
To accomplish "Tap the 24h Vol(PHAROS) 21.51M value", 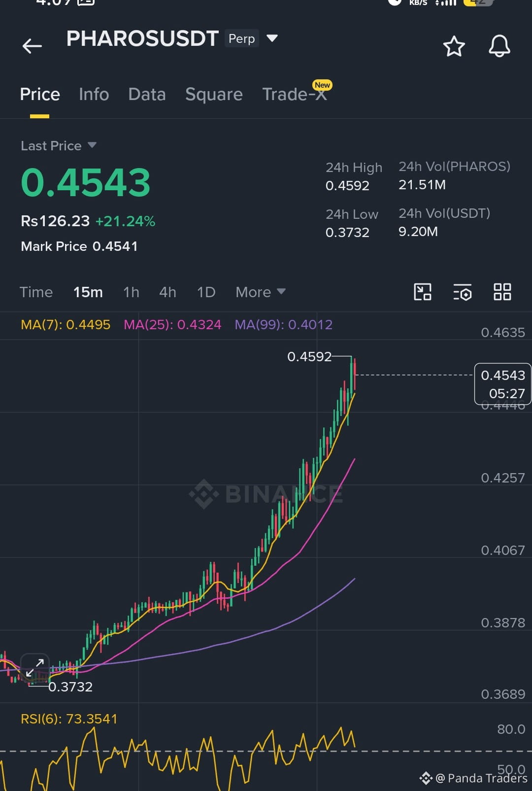I will (x=422, y=185).
